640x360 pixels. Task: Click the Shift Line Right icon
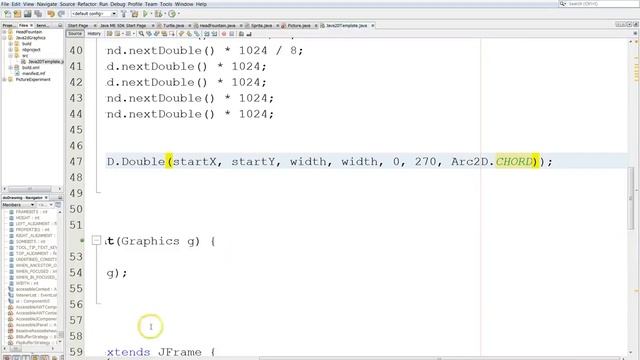tap(214, 34)
